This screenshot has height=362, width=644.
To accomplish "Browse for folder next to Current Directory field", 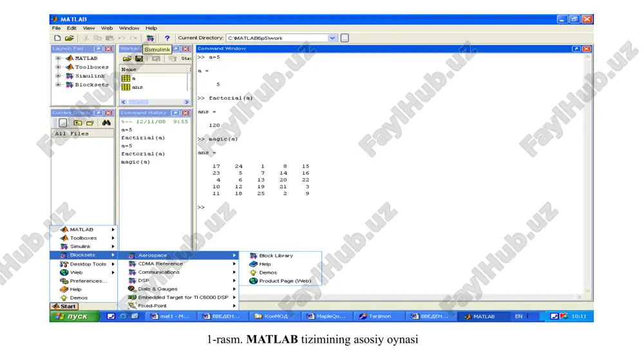I will click(345, 38).
